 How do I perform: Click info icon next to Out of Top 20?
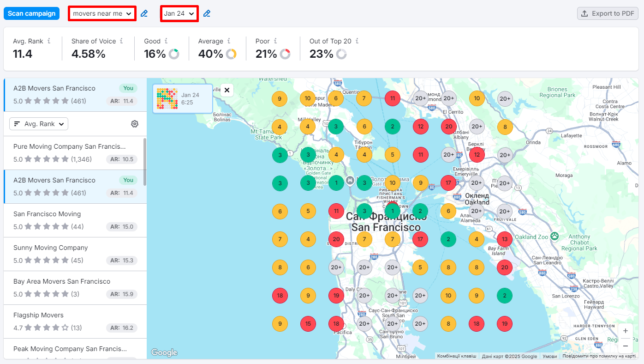tap(357, 41)
